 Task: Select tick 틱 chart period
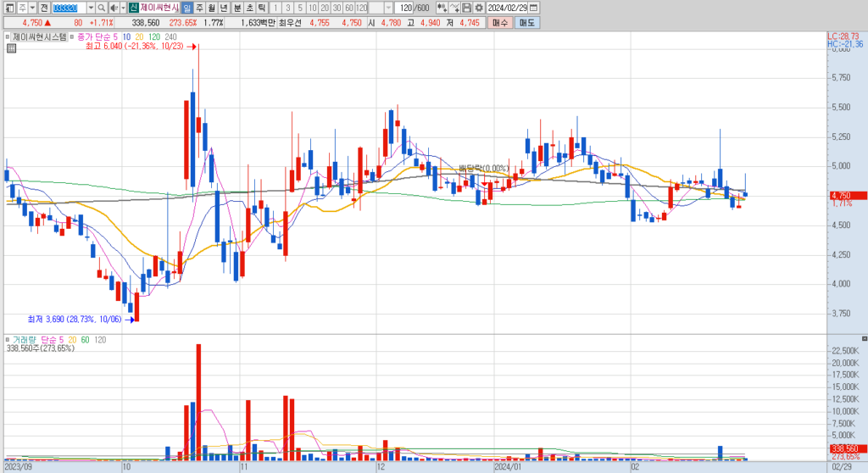[262, 8]
